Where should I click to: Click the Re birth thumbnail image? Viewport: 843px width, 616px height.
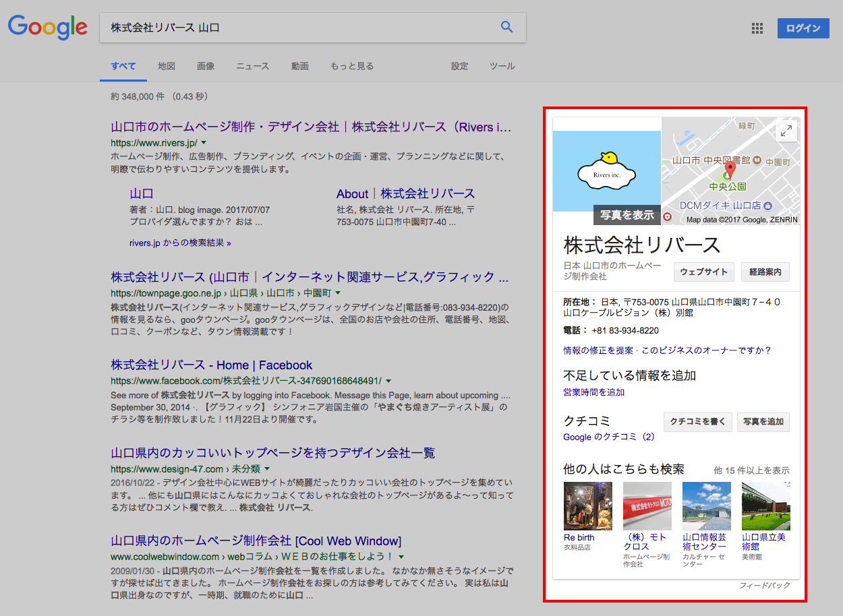pos(588,506)
